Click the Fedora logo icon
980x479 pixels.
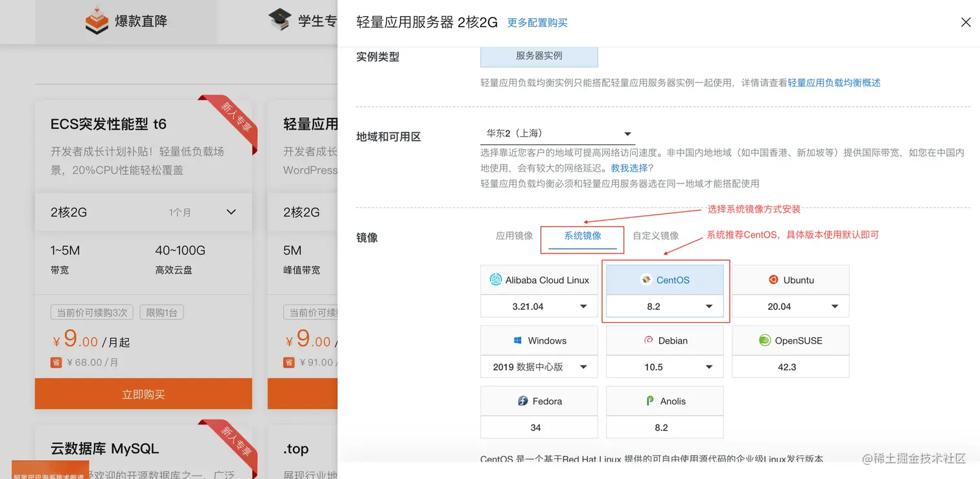coord(523,401)
